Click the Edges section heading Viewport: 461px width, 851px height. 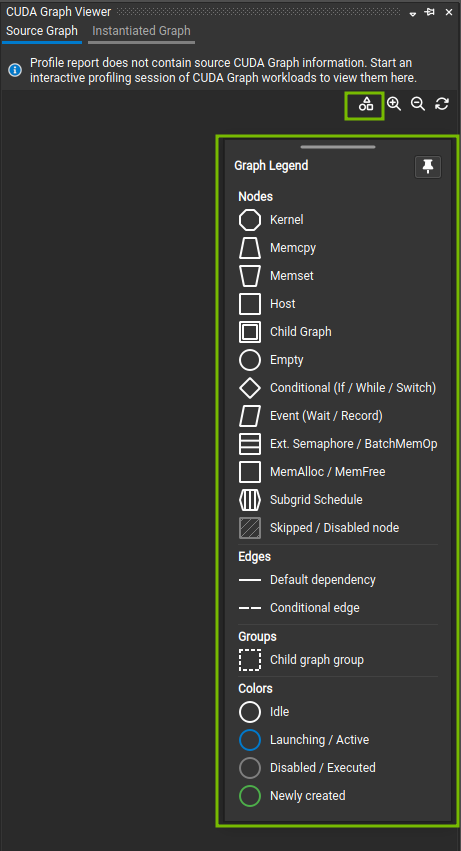(254, 556)
